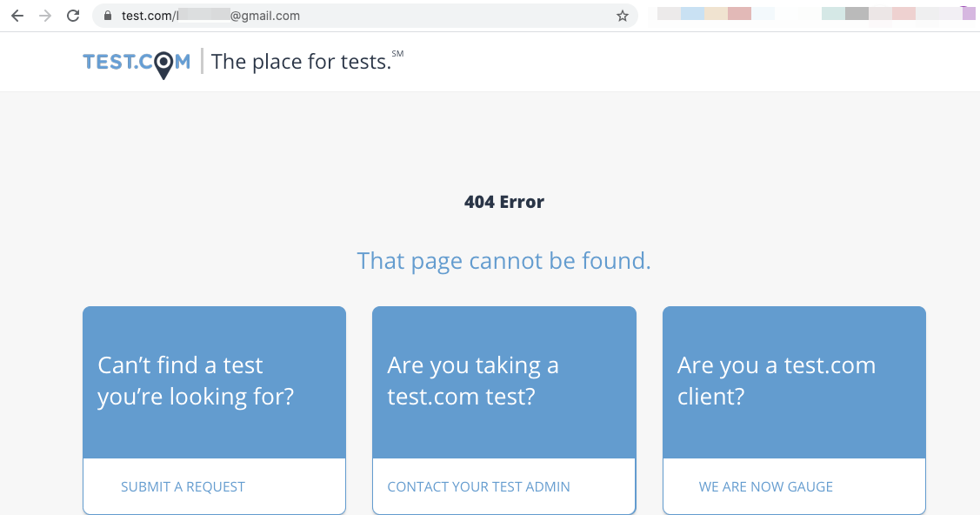Click the SUBMIT A REQUEST link
Image resolution: width=980 pixels, height=515 pixels.
(x=183, y=486)
